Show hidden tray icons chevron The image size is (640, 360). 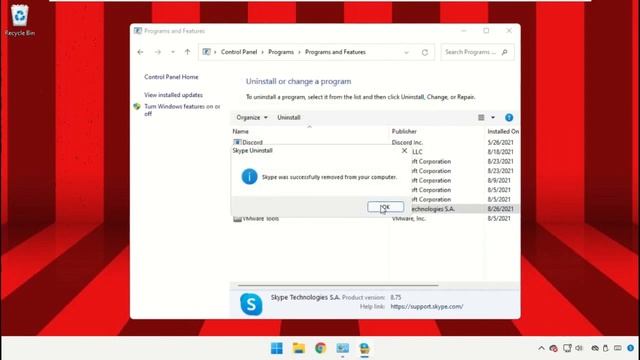point(541,348)
